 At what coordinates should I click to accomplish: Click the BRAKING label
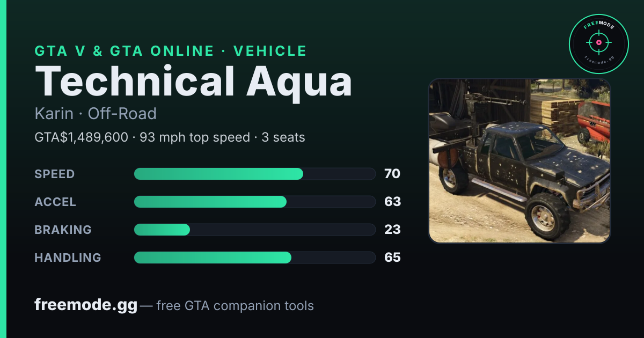click(x=63, y=230)
